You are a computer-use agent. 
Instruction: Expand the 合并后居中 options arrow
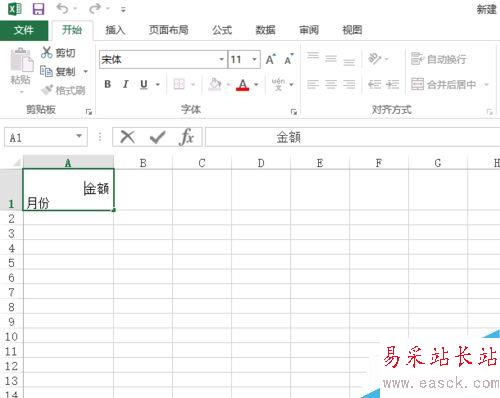486,84
